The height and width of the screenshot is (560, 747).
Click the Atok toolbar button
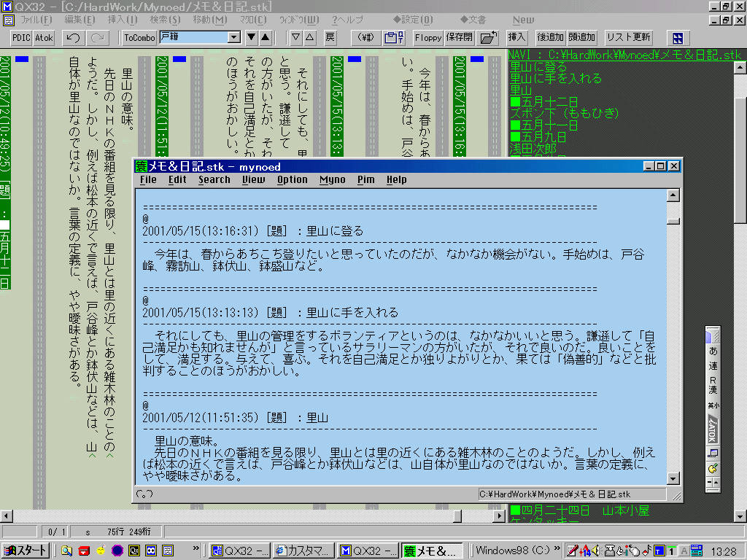[44, 38]
